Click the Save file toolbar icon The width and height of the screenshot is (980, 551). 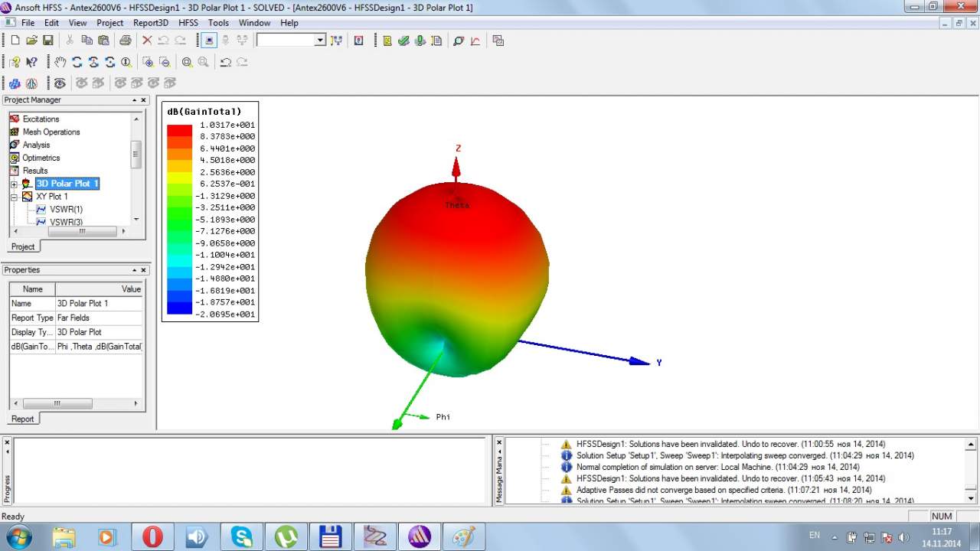(x=47, y=41)
